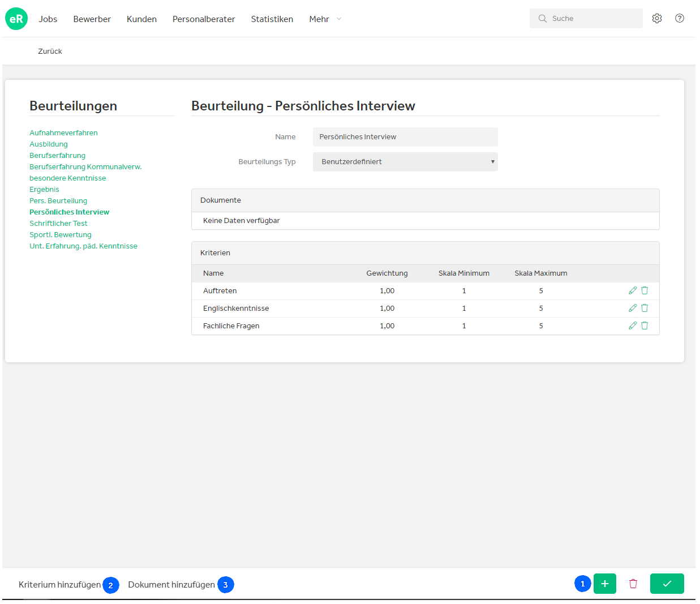This screenshot has width=700, height=604.
Task: Confirm with the green checkmark button
Action: pyautogui.click(x=667, y=584)
